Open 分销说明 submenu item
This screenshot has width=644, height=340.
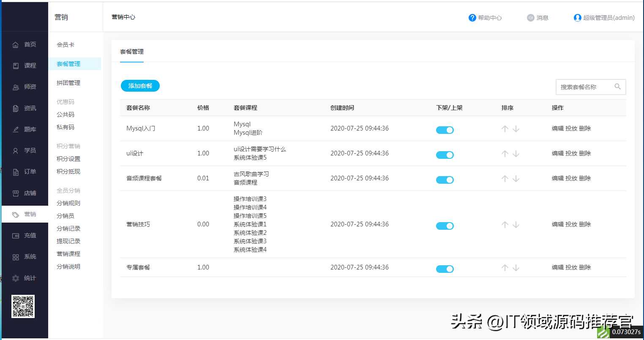(68, 267)
